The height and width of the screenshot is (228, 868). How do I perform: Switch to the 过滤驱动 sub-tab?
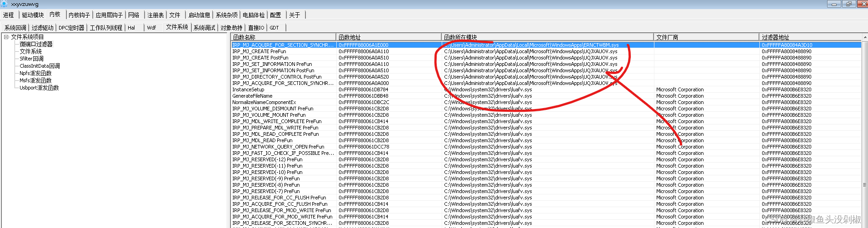pos(43,28)
